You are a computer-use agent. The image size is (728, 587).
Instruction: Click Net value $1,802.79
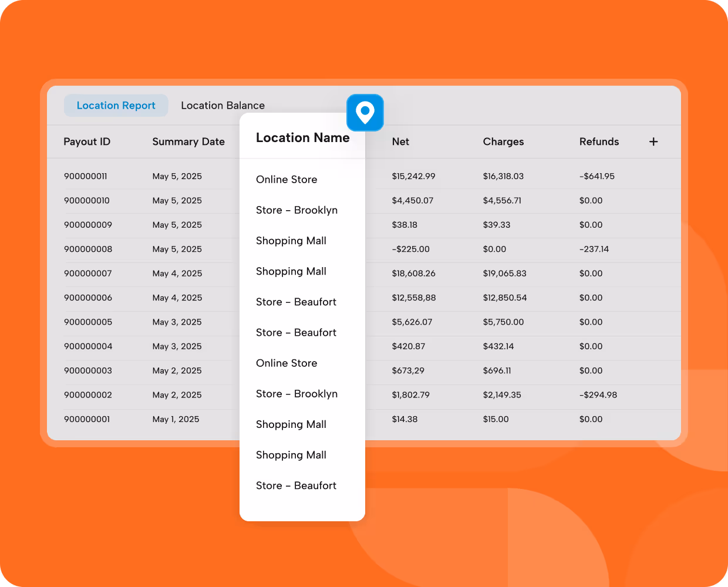click(x=410, y=395)
